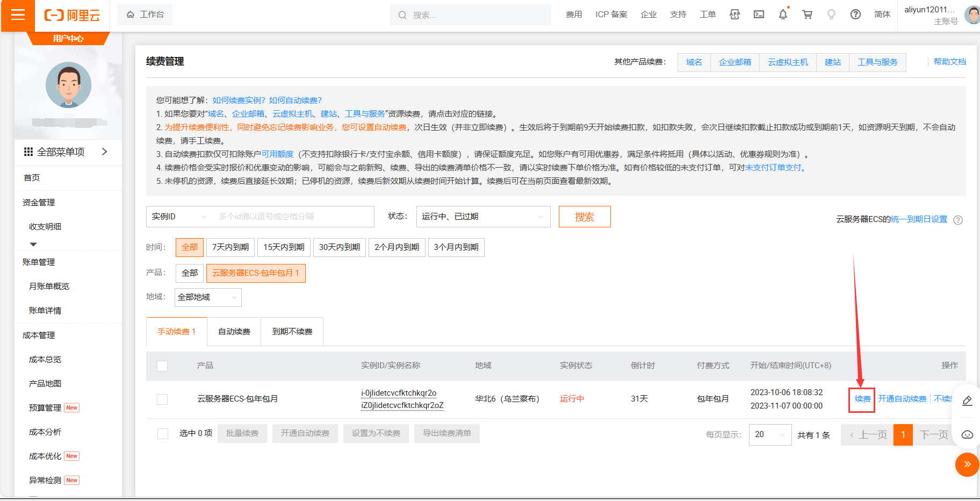Open the 如何续费实例 help link

coord(239,101)
